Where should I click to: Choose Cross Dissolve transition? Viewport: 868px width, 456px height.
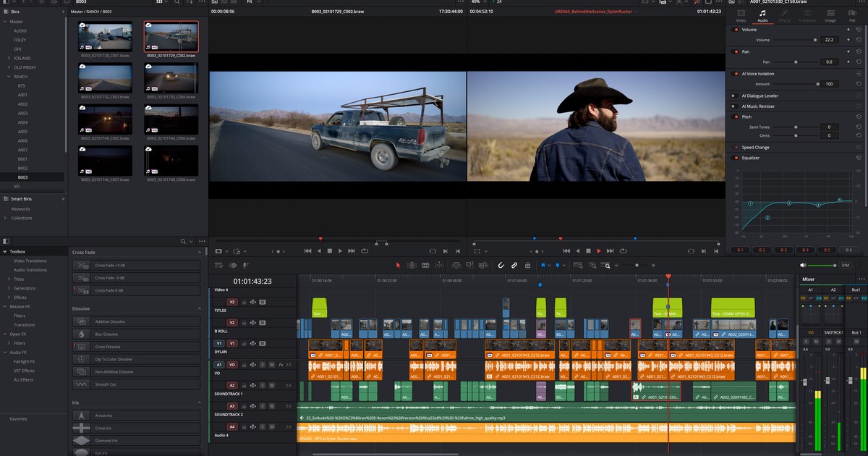136,347
